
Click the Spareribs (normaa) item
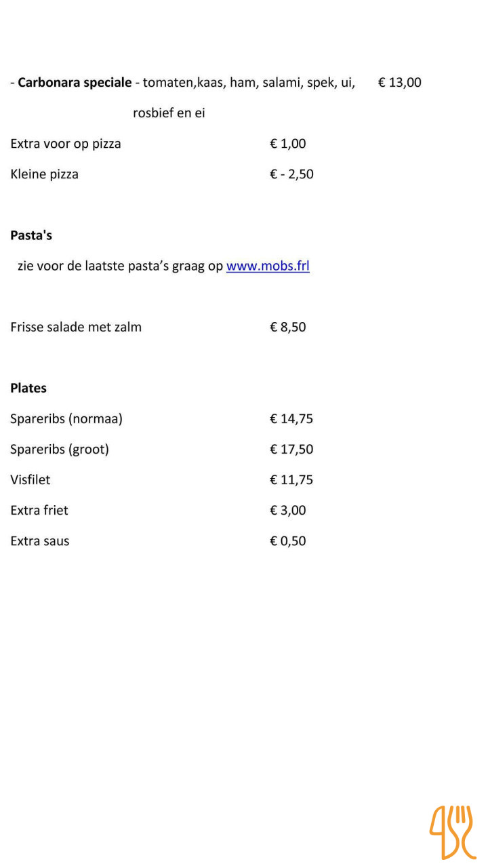point(66,418)
